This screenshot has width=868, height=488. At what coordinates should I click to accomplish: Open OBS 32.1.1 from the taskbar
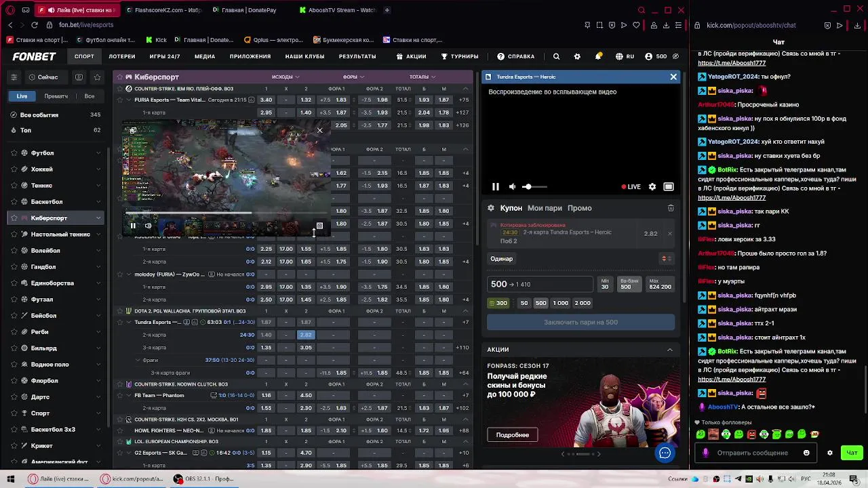pos(203,479)
